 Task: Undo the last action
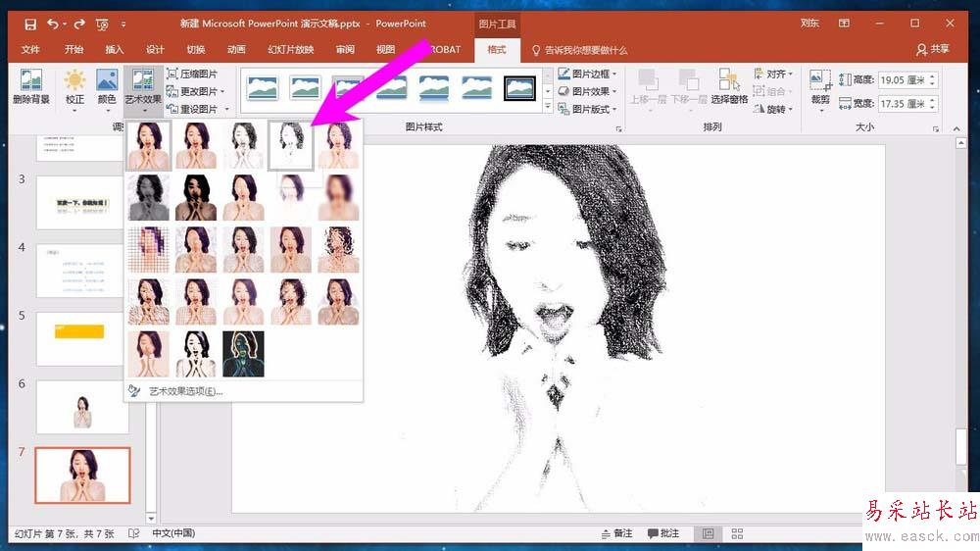53,25
